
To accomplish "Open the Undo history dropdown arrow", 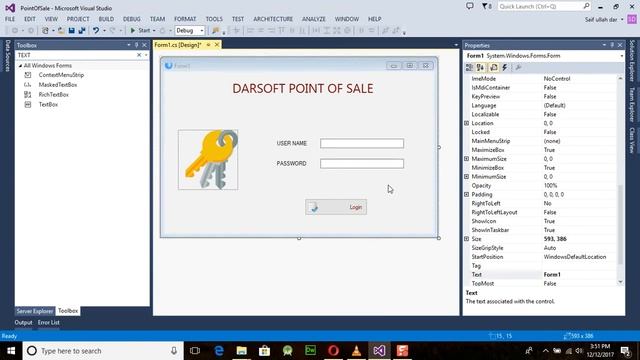I will tap(104, 31).
